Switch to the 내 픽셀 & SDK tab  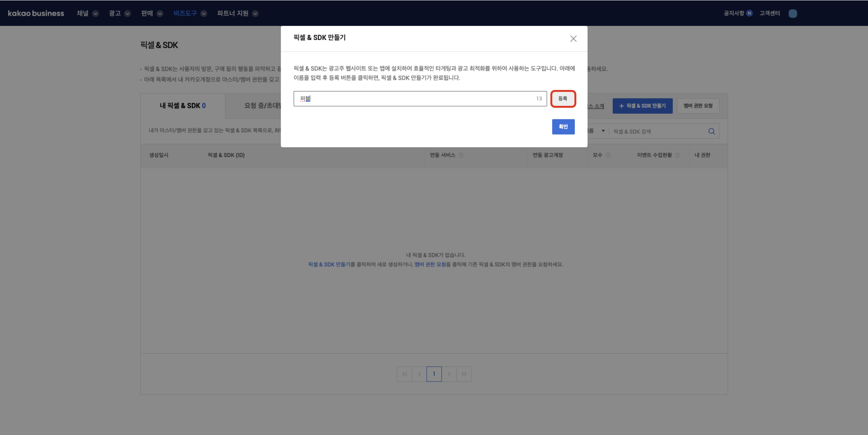(x=183, y=105)
